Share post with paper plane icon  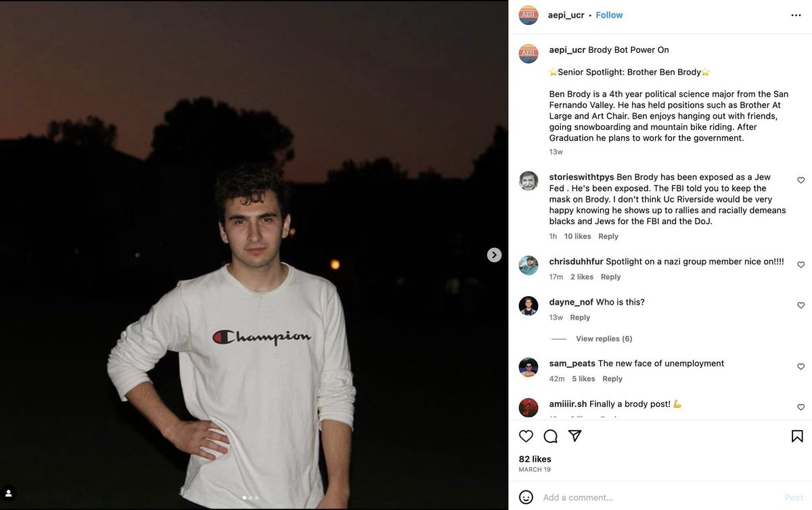click(574, 436)
